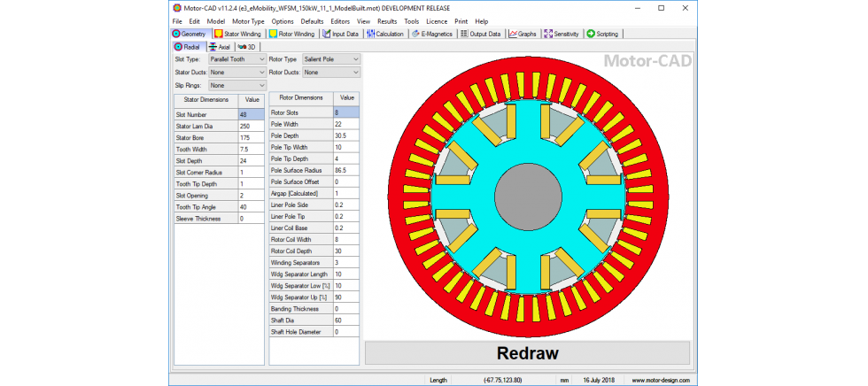868x386 pixels.
Task: Open the View menu
Action: pyautogui.click(x=364, y=21)
